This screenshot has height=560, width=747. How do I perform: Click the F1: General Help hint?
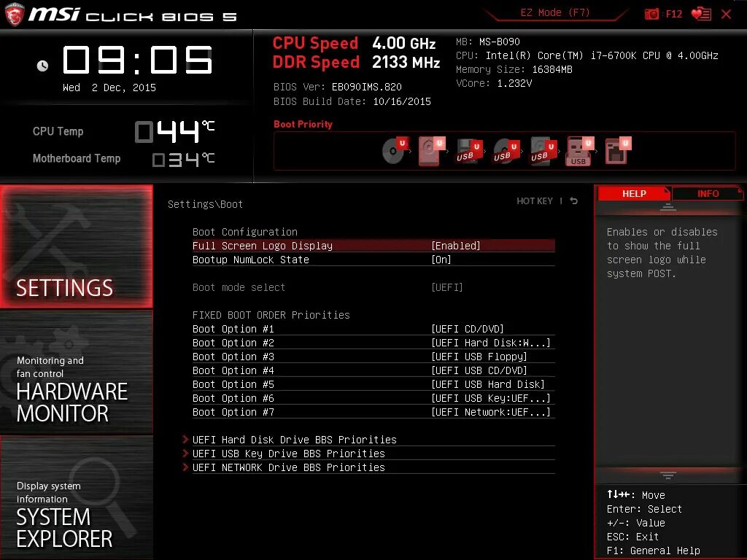[653, 551]
